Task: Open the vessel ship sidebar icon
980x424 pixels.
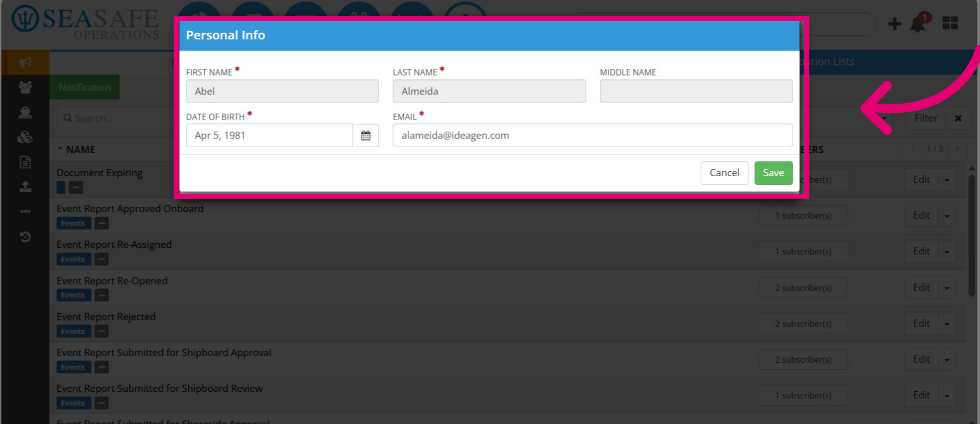Action: tap(25, 112)
